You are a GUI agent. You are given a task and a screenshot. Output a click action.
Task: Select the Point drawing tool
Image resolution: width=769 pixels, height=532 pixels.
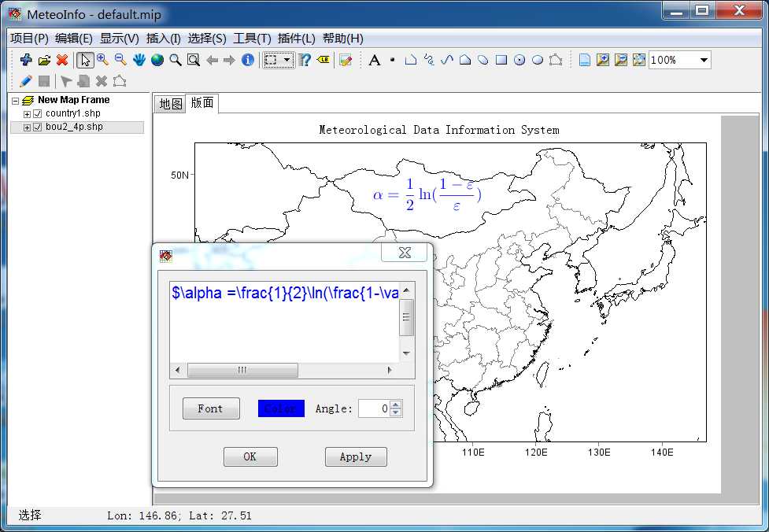[x=392, y=60]
